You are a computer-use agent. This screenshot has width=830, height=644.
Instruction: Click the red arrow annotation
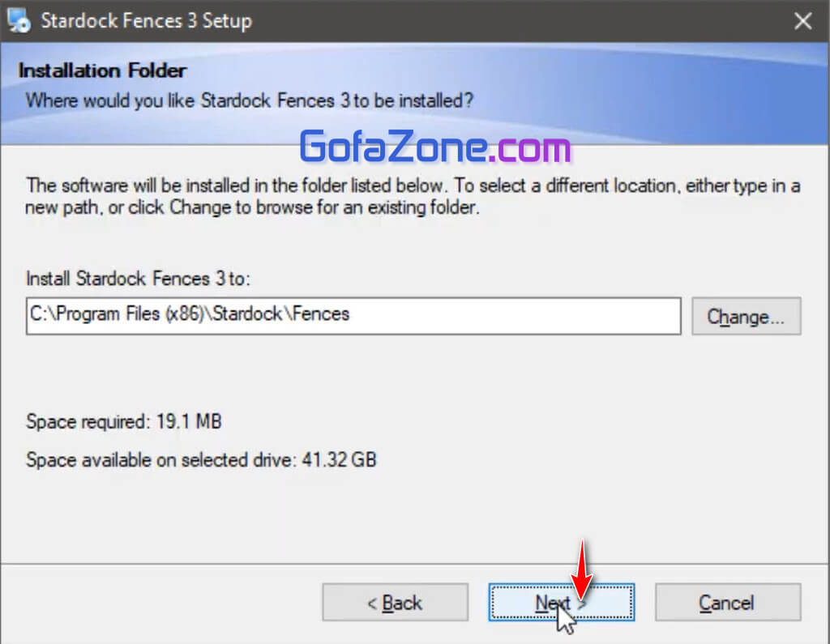[x=582, y=567]
